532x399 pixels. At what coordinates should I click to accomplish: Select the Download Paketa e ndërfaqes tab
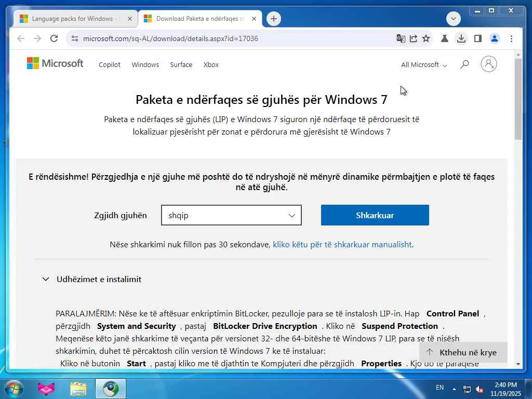point(199,19)
